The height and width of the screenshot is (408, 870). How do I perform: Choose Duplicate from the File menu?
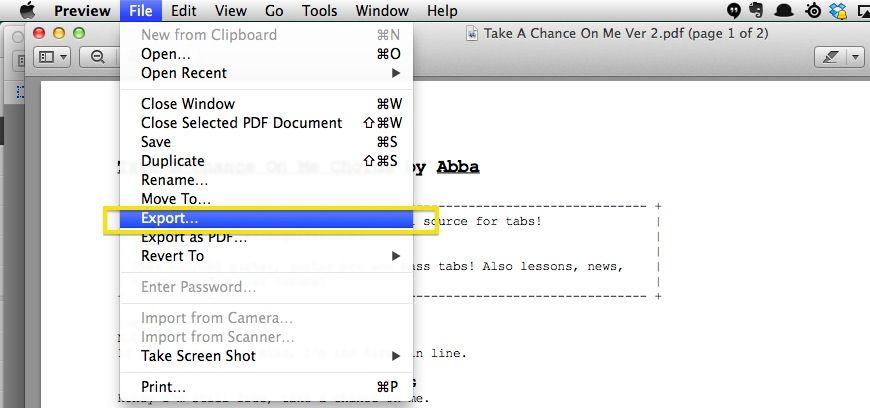click(x=173, y=161)
